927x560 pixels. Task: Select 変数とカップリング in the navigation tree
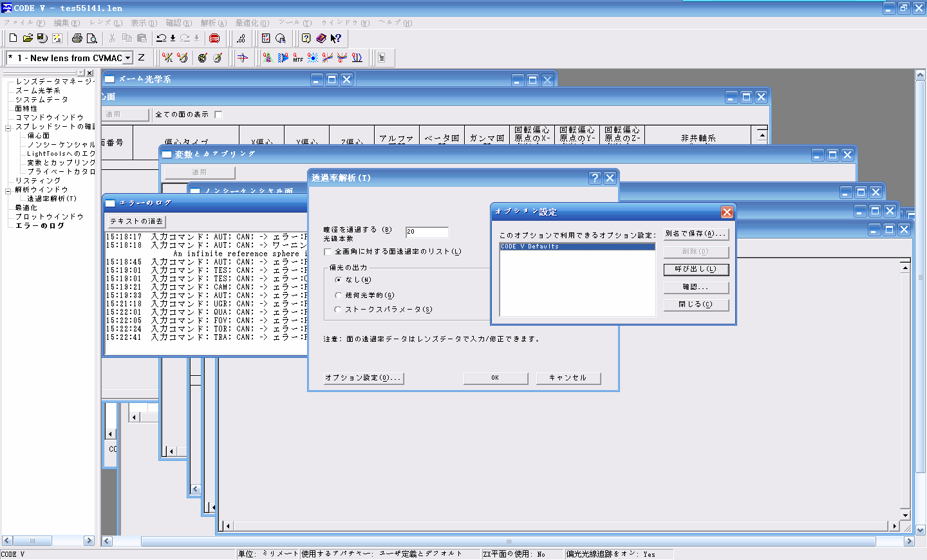tap(61, 163)
